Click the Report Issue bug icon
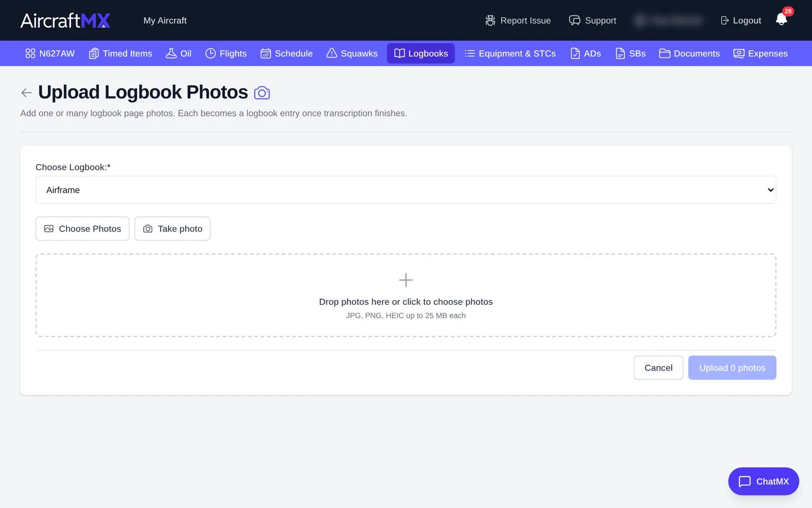The height and width of the screenshot is (508, 812). [x=490, y=20]
